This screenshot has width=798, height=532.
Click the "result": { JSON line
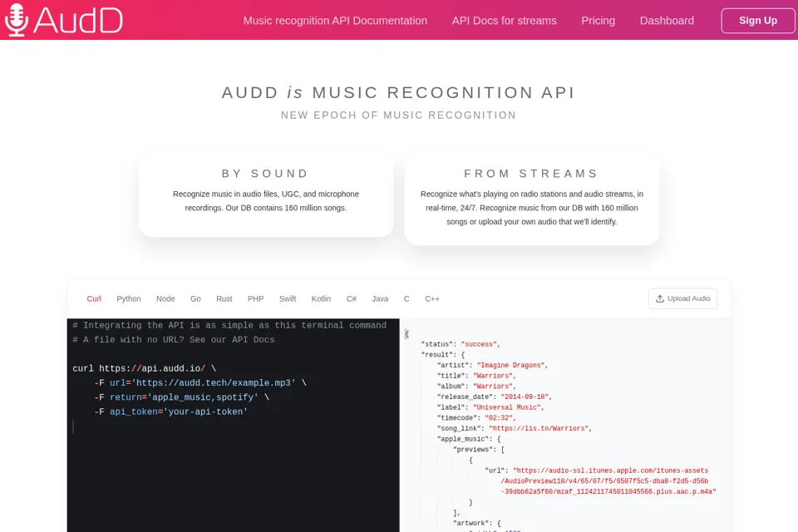click(x=443, y=355)
